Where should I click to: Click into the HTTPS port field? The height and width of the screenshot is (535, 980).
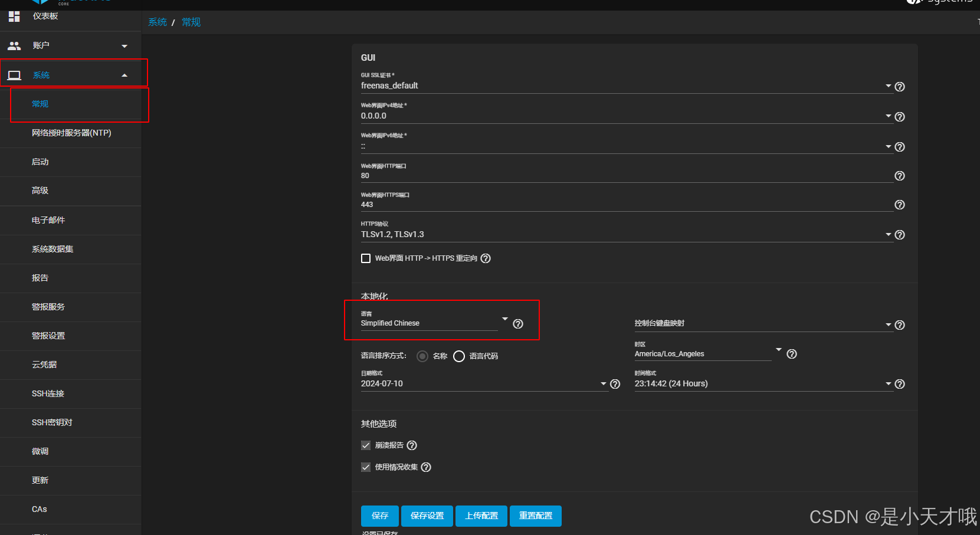pos(627,205)
